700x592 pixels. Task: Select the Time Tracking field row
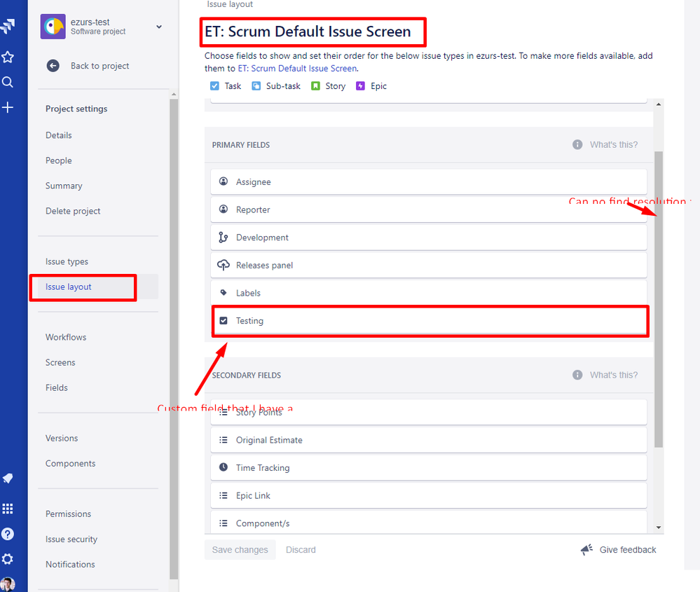pyautogui.click(x=429, y=467)
